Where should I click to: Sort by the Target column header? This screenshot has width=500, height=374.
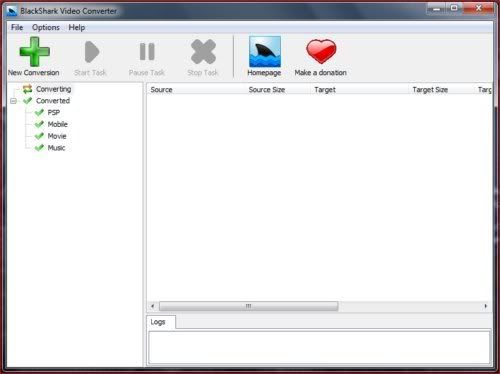tap(359, 90)
